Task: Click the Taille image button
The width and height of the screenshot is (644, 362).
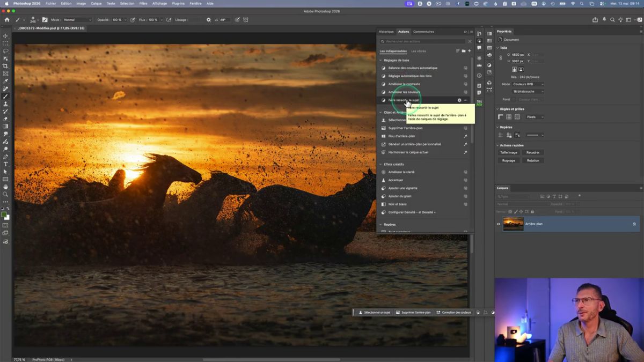Action: [x=509, y=152]
